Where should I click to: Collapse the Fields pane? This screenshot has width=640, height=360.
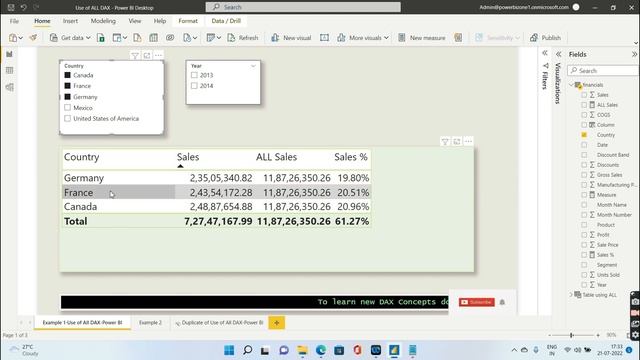click(x=634, y=54)
